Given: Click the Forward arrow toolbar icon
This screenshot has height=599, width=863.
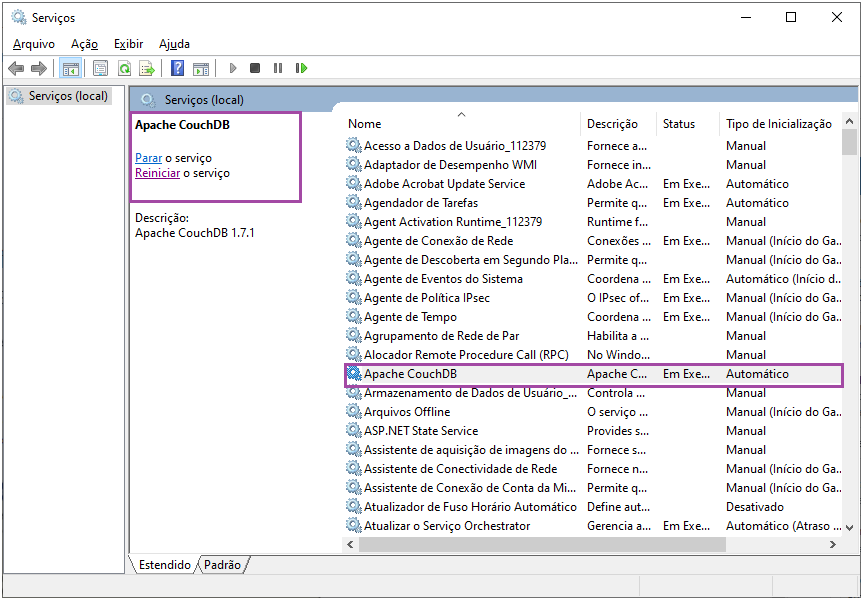Looking at the screenshot, I should [39, 68].
